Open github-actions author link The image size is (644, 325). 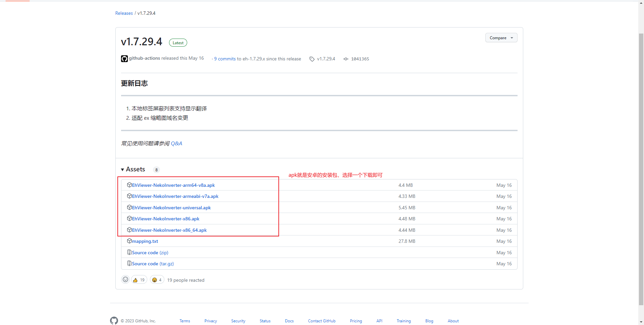(x=145, y=58)
